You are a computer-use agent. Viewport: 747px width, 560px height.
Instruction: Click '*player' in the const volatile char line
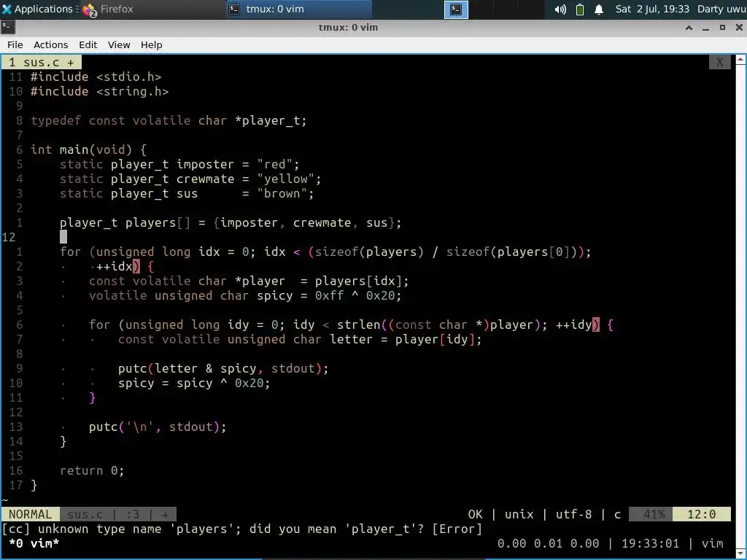260,281
